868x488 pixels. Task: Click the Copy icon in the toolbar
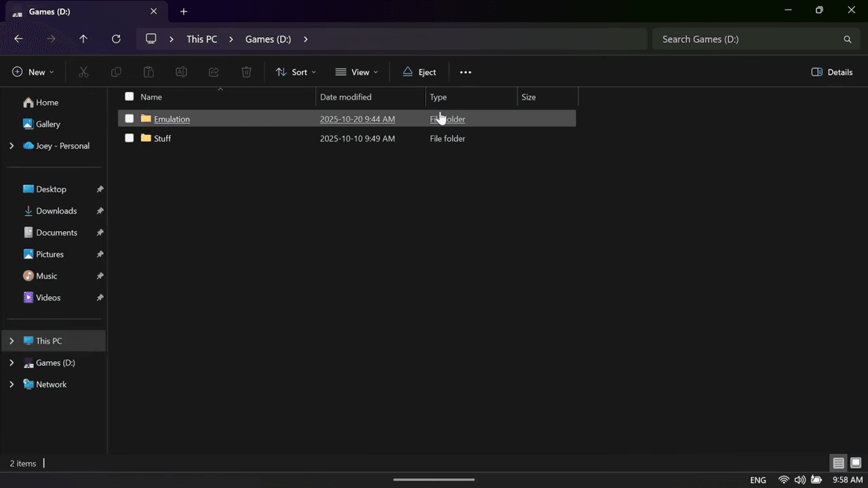click(x=116, y=72)
